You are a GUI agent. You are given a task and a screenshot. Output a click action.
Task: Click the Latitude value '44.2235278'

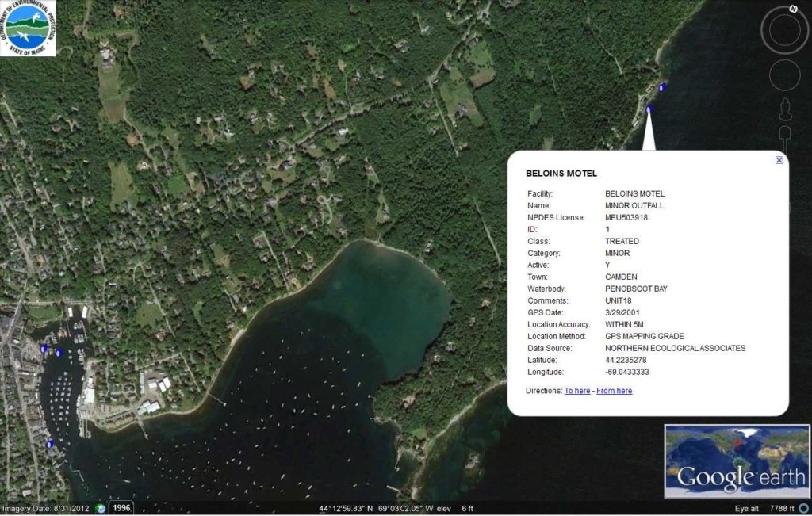click(626, 360)
